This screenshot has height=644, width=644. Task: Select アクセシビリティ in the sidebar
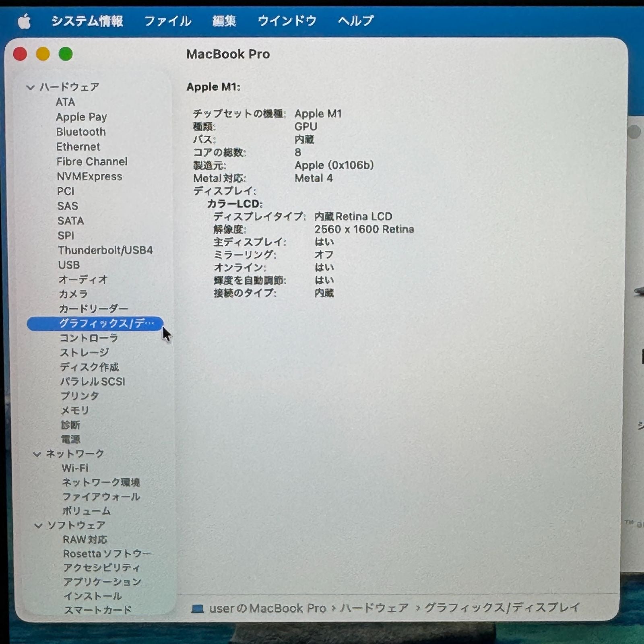point(102,568)
